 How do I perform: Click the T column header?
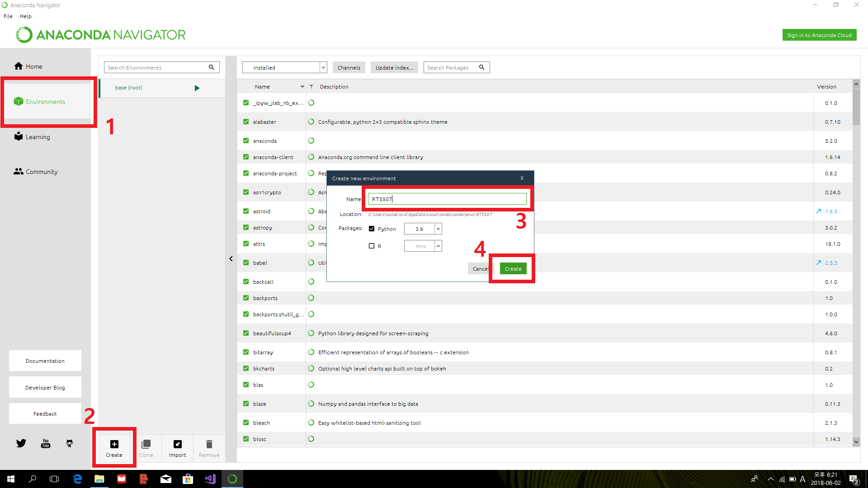[311, 86]
